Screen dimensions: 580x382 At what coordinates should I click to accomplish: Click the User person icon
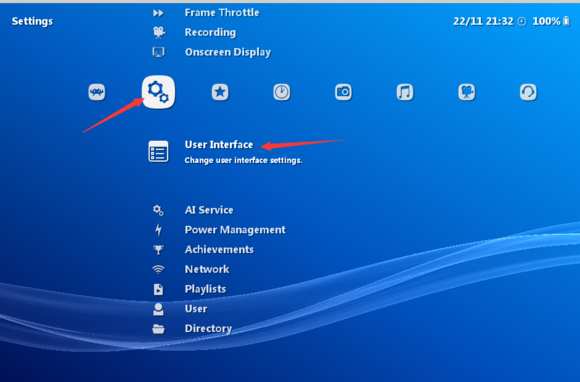[x=158, y=309]
